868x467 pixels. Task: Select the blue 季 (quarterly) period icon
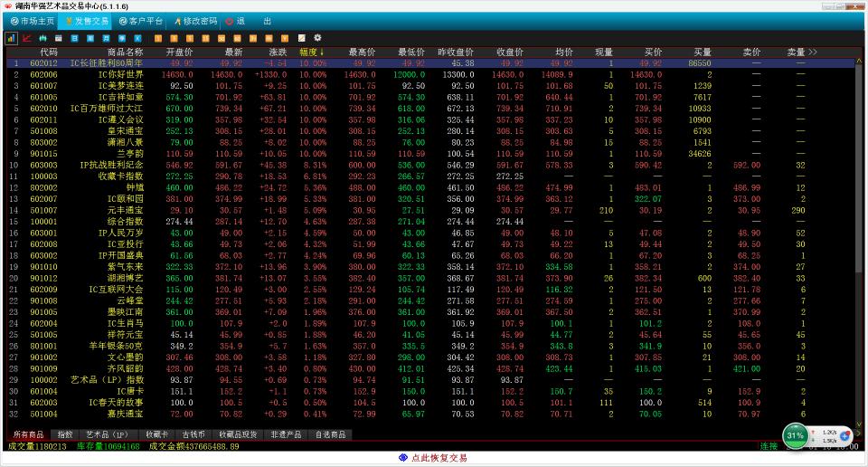(122, 38)
